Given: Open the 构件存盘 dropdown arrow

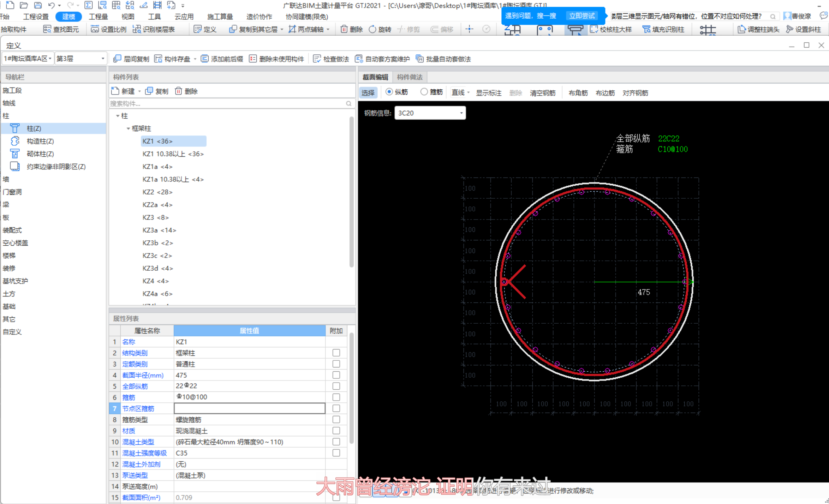Looking at the screenshot, I should point(195,59).
